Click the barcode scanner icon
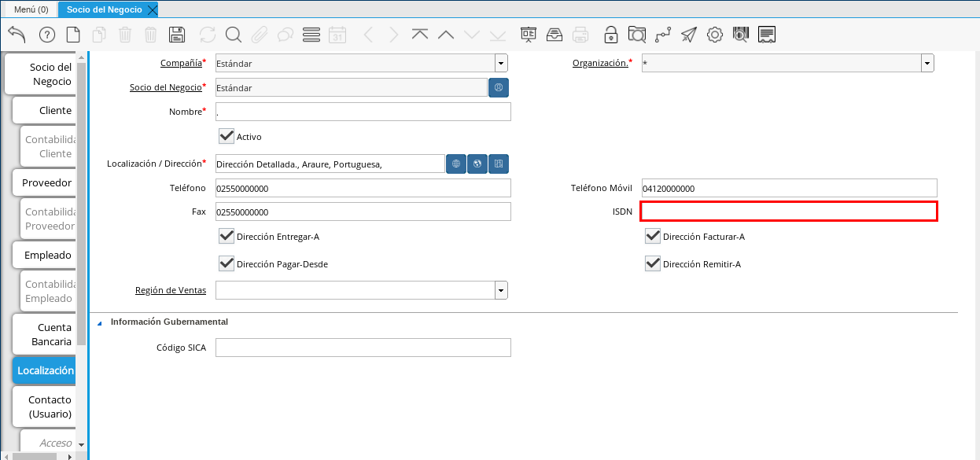The image size is (980, 460). [741, 35]
